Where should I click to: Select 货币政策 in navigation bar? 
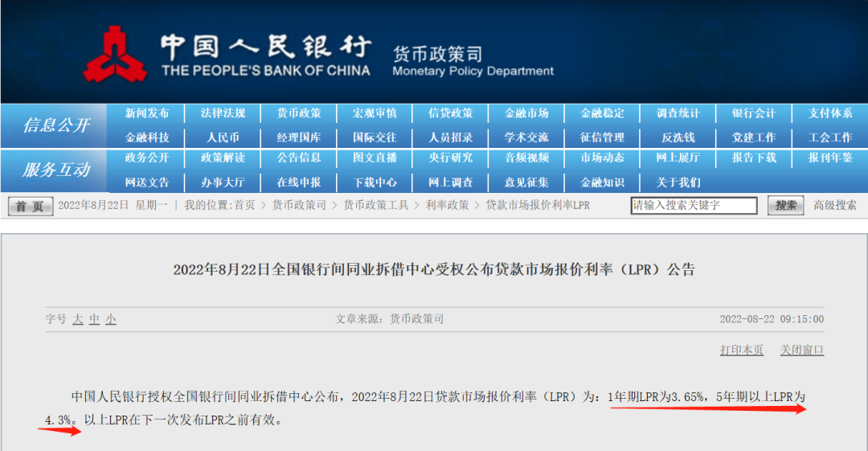point(299,113)
